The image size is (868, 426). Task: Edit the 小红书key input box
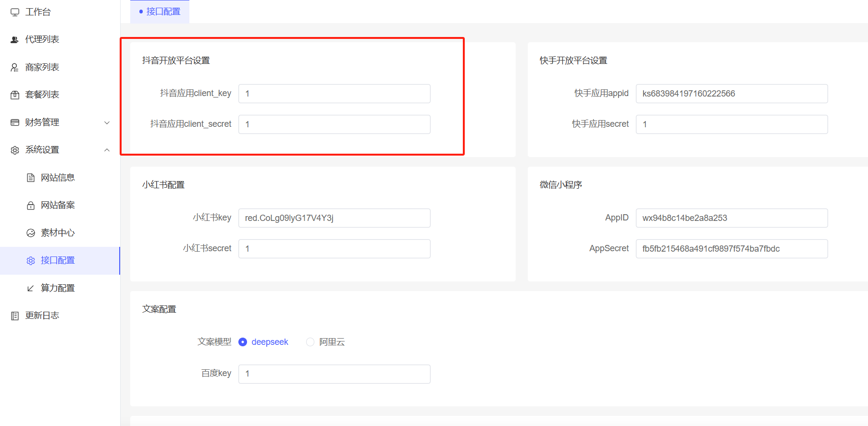[334, 218]
